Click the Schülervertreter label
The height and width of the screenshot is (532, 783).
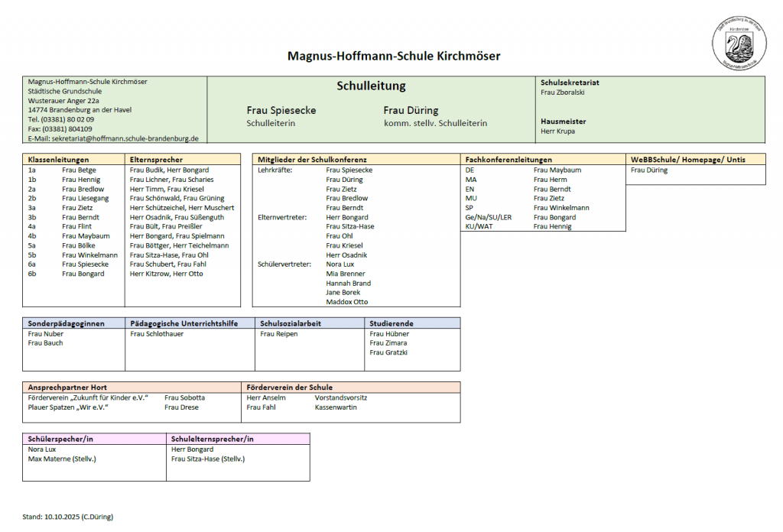(284, 264)
